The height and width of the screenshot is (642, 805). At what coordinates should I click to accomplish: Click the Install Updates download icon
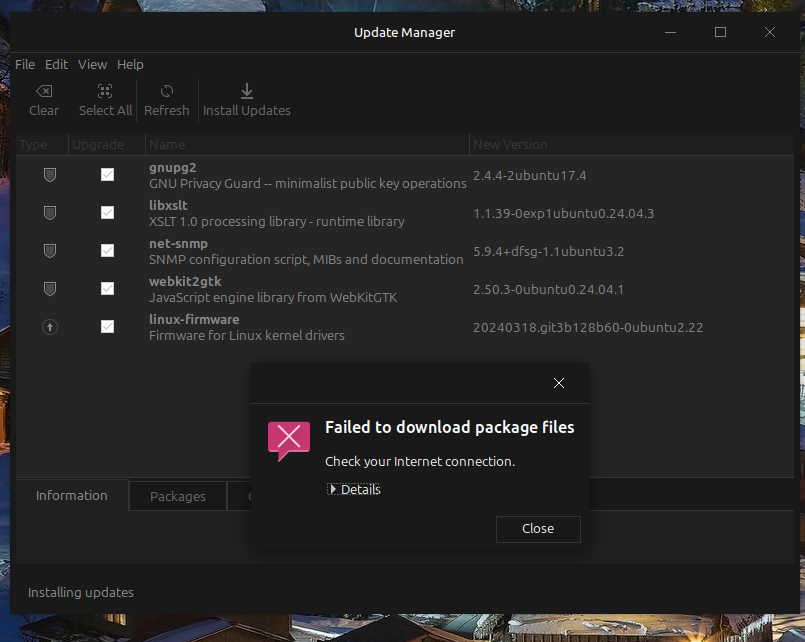(x=247, y=91)
